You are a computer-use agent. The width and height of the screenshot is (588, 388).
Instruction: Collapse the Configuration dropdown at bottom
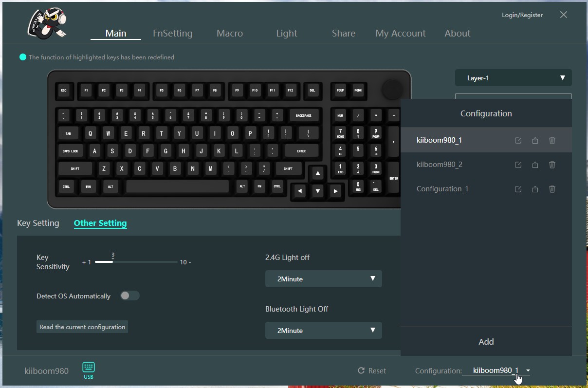496,370
